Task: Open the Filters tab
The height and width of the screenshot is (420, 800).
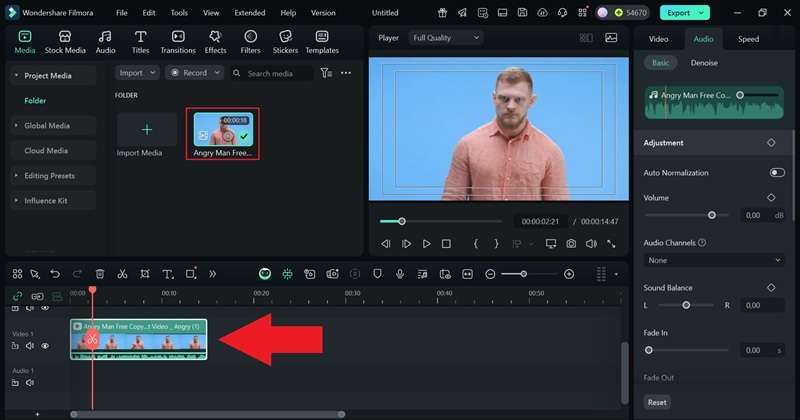Action: (251, 42)
